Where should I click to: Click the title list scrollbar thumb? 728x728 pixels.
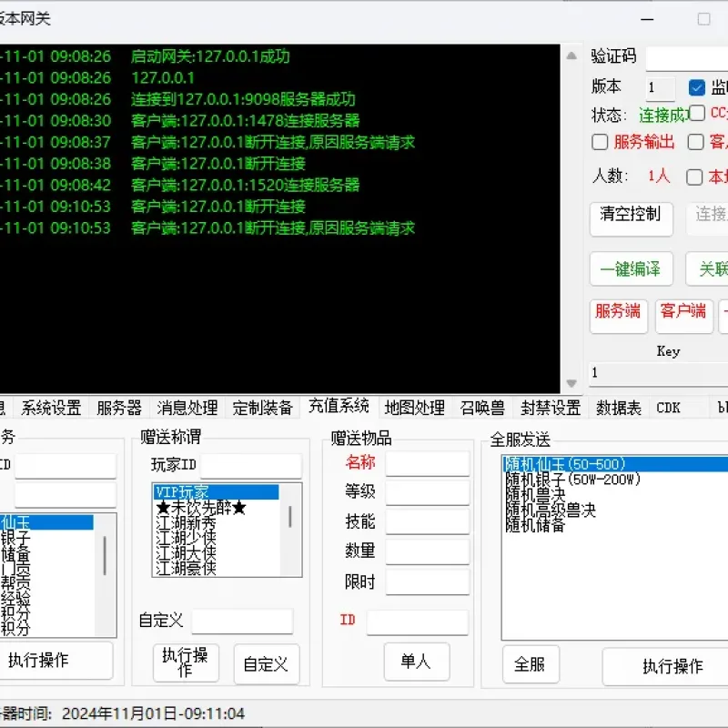pos(290,516)
